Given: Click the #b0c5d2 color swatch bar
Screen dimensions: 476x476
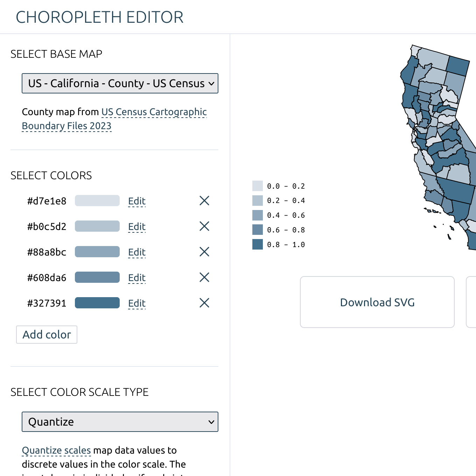Looking at the screenshot, I should pyautogui.click(x=97, y=226).
